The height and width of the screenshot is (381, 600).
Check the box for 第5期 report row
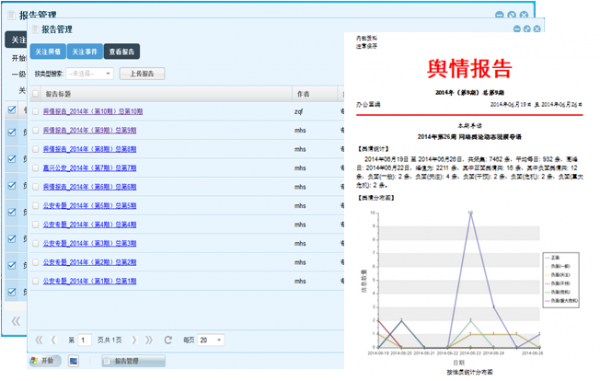(x=36, y=206)
